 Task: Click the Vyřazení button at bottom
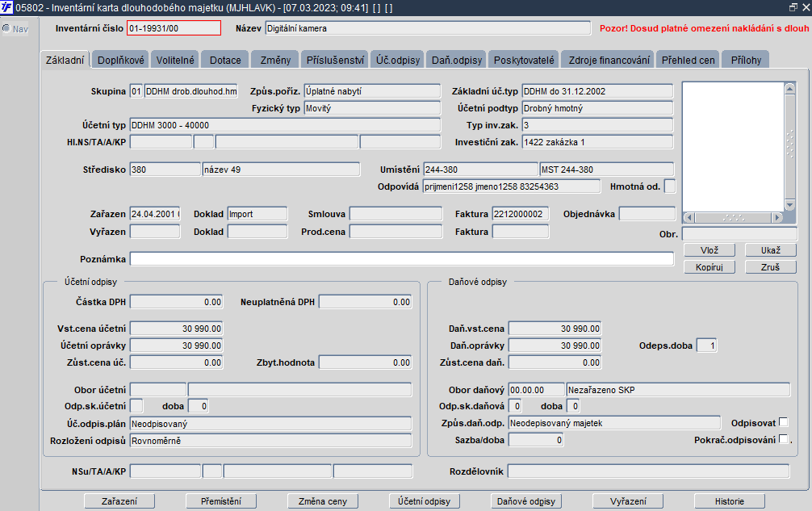pyautogui.click(x=627, y=501)
